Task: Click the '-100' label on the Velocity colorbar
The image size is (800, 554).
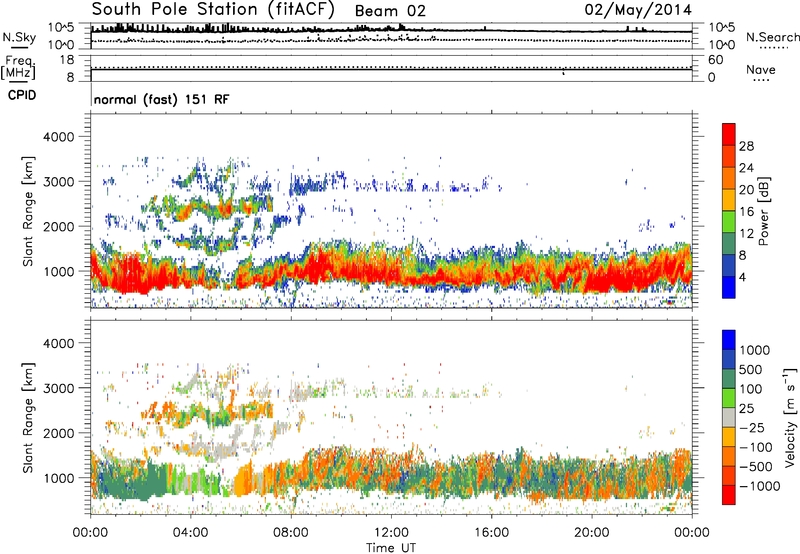Action: point(756,447)
